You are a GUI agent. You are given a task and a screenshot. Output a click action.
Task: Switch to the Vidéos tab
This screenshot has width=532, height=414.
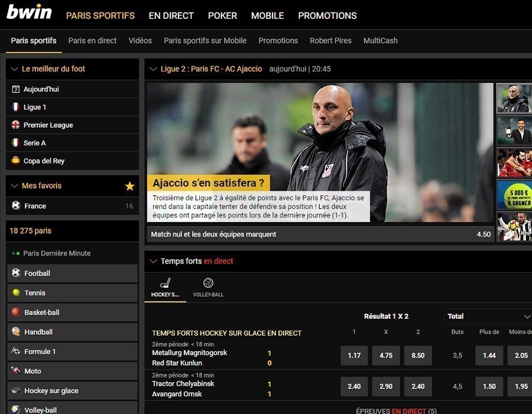point(140,41)
